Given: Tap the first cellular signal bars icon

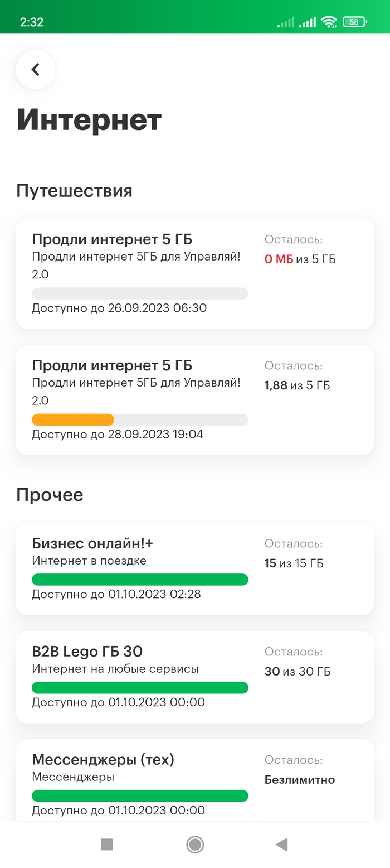Looking at the screenshot, I should pyautogui.click(x=285, y=22).
